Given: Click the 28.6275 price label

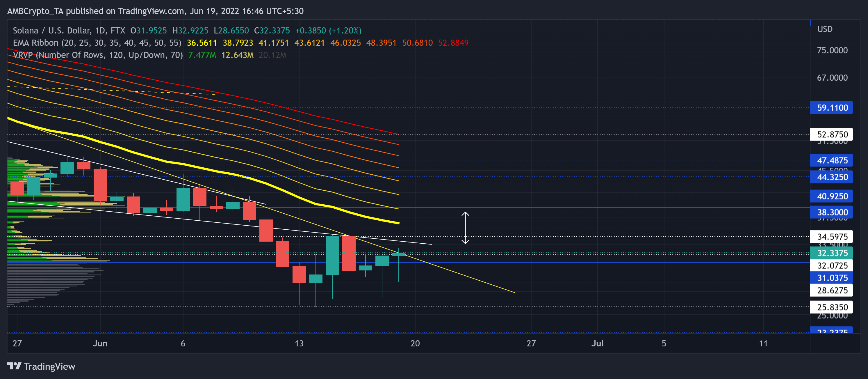Looking at the screenshot, I should click(x=831, y=290).
